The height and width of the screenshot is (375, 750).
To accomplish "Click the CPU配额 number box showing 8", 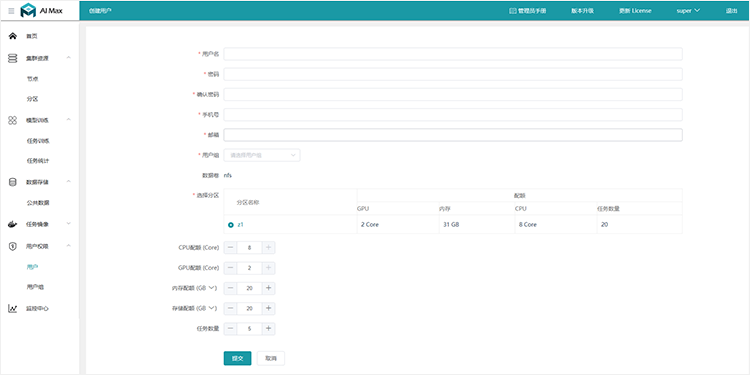I will [x=249, y=248].
